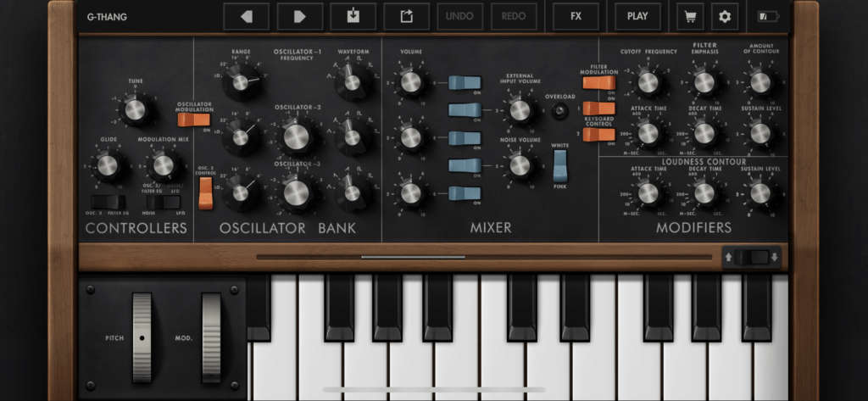Click the filter Attack Time knob
The image size is (868, 401).
point(648,133)
